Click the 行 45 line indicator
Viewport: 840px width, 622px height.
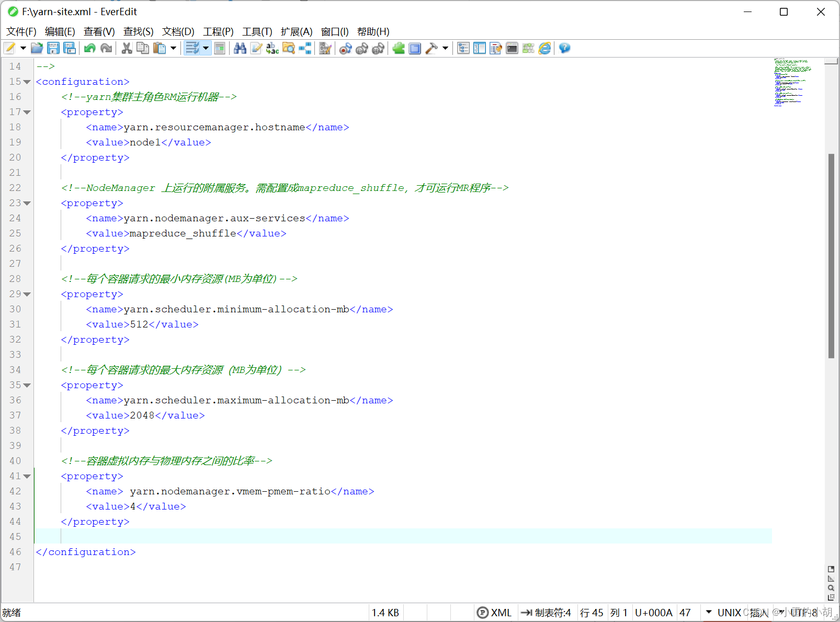[x=592, y=613]
